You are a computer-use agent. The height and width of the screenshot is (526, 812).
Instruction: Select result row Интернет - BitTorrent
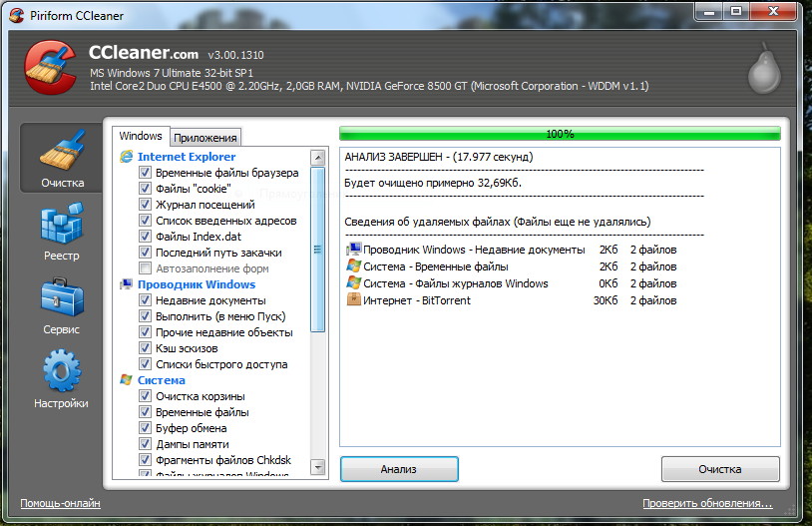pyautogui.click(x=512, y=300)
